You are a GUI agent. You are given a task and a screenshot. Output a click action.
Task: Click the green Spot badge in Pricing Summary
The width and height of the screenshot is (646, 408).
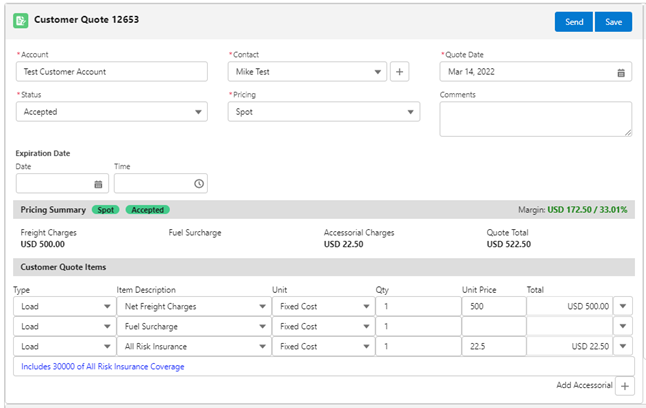click(105, 210)
